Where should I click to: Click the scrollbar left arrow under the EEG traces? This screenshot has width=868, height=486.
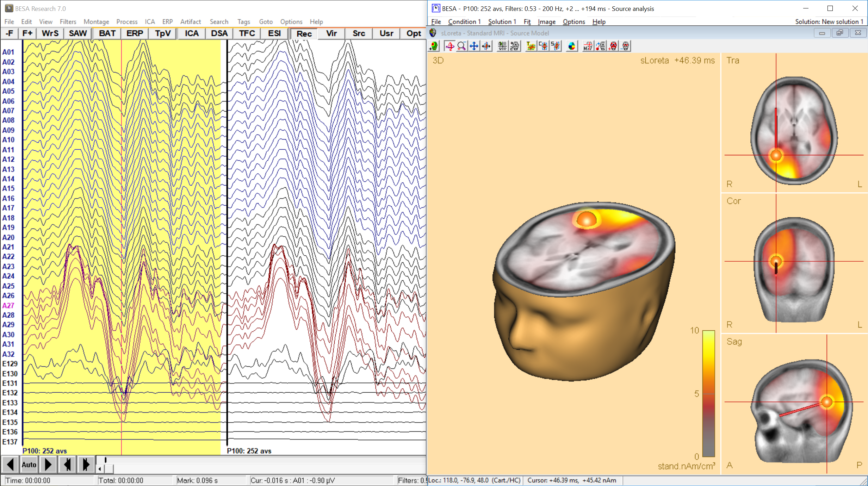[100, 469]
